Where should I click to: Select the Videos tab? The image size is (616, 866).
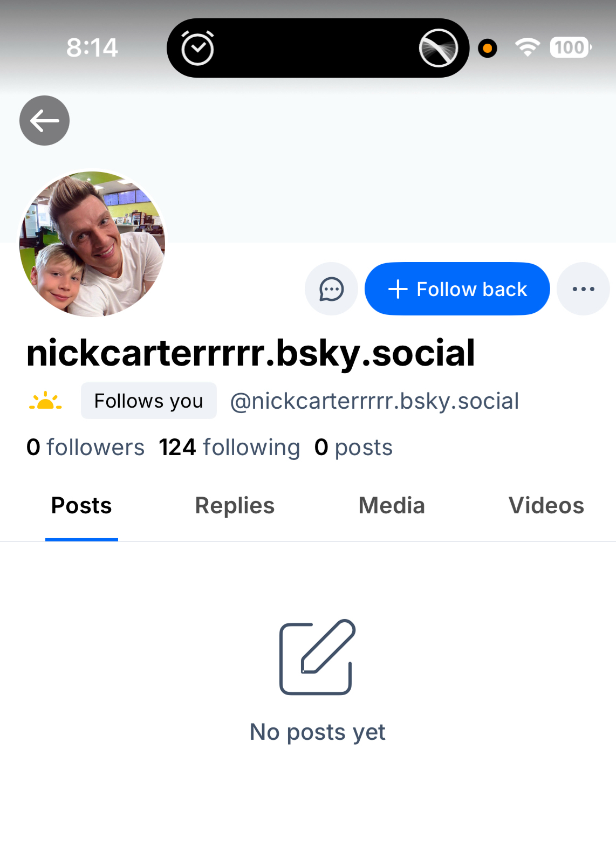coord(546,506)
